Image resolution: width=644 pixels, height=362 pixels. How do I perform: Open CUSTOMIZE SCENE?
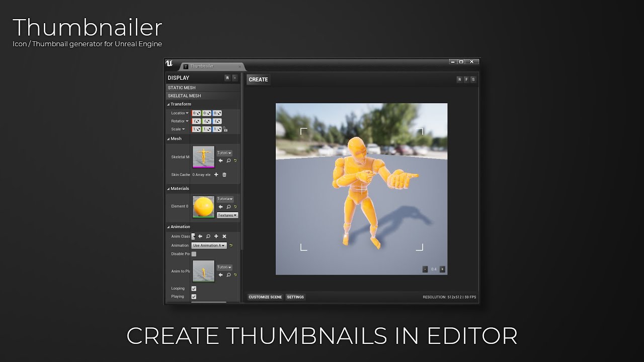pyautogui.click(x=266, y=297)
